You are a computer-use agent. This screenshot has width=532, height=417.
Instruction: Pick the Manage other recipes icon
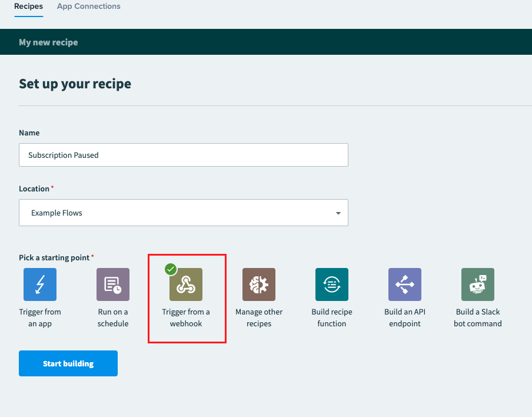click(259, 284)
